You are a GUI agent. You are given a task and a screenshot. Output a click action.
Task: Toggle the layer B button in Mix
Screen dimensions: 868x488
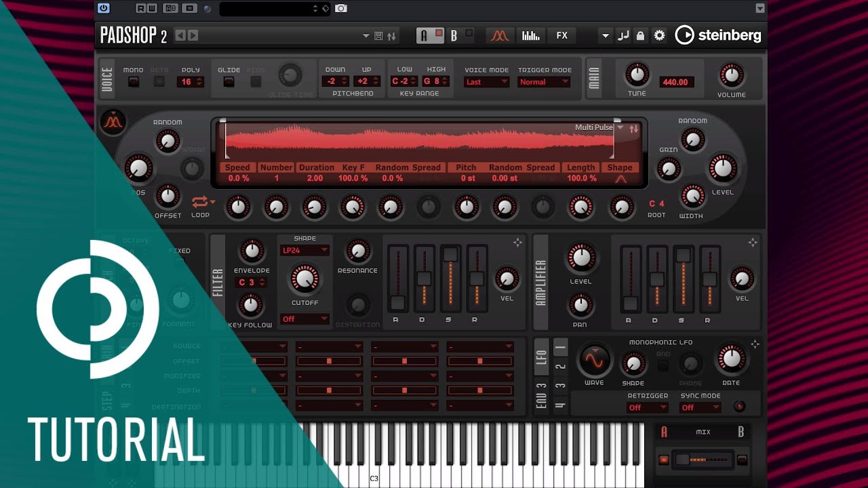742,460
